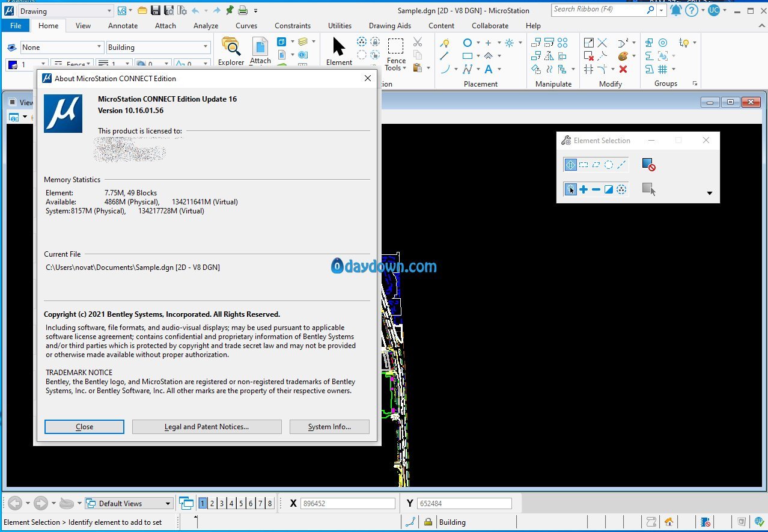Click the Save icon in quick access toolbar
The width and height of the screenshot is (768, 532).
click(155, 10)
